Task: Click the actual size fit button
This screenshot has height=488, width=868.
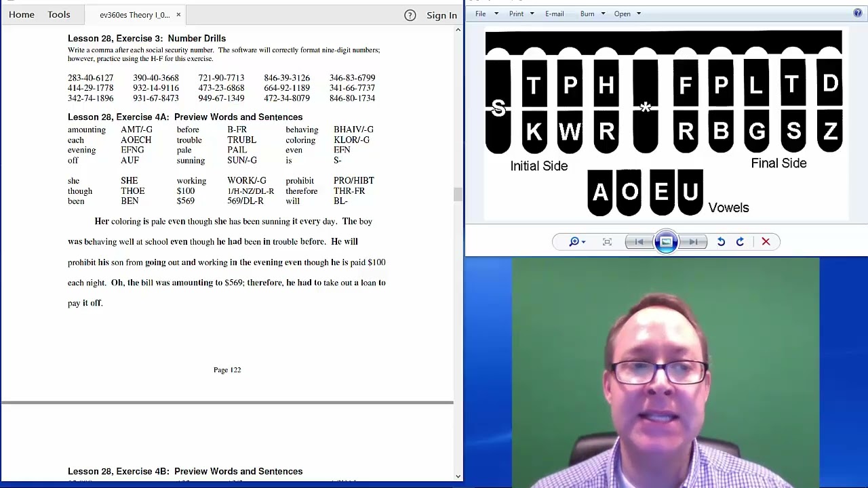Action: 607,242
